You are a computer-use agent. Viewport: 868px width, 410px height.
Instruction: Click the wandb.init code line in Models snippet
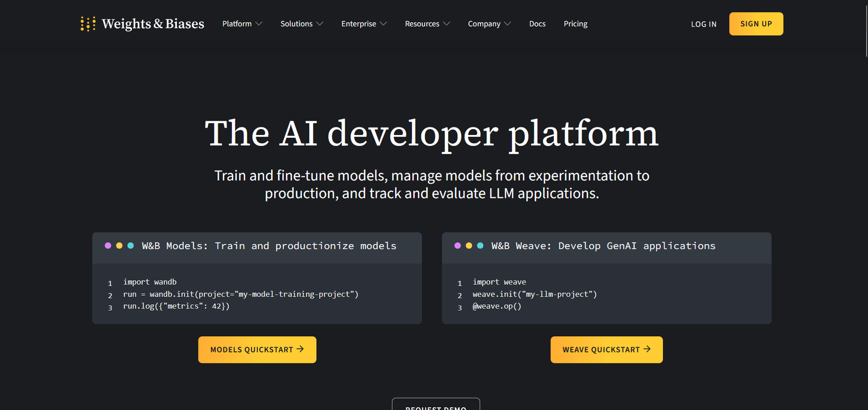point(240,294)
